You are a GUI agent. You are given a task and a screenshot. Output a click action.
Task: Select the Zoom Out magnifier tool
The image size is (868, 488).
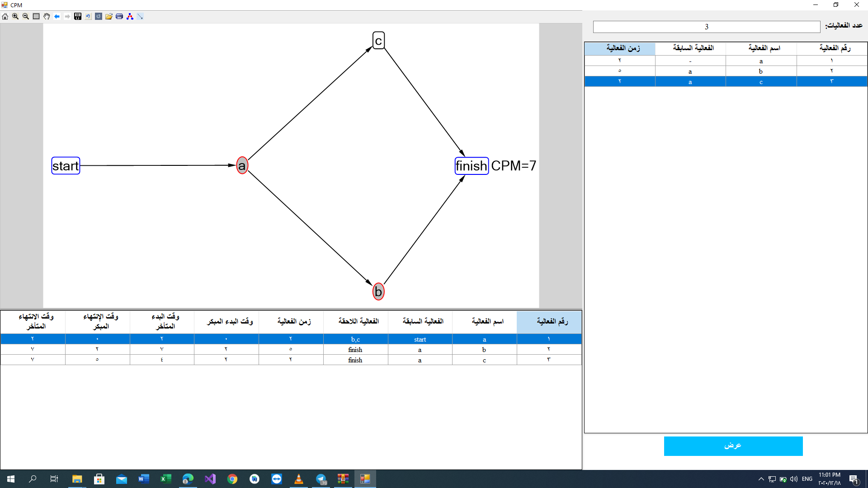(x=26, y=16)
